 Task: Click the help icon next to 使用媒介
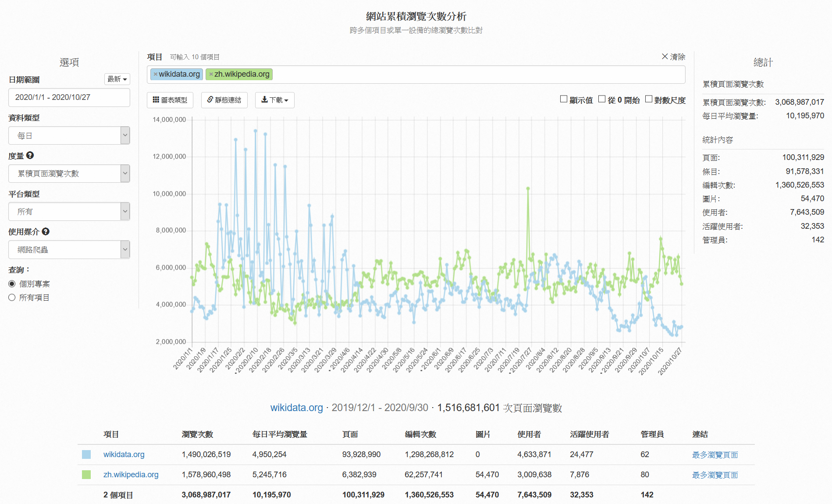(46, 231)
